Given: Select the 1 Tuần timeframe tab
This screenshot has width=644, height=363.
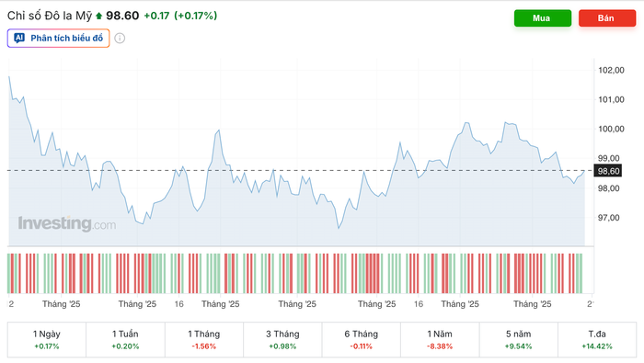Looking at the screenshot, I should [125, 340].
